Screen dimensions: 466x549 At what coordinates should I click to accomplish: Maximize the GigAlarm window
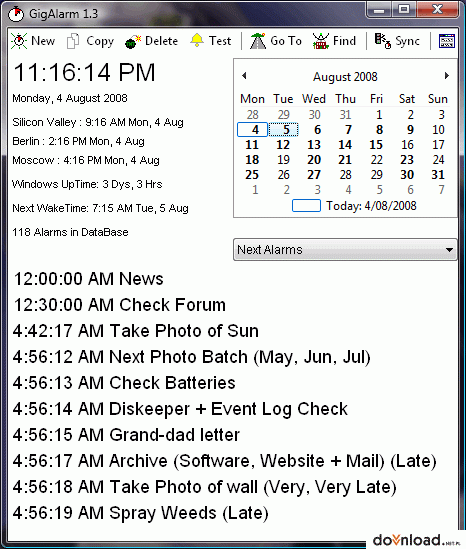click(x=404, y=10)
